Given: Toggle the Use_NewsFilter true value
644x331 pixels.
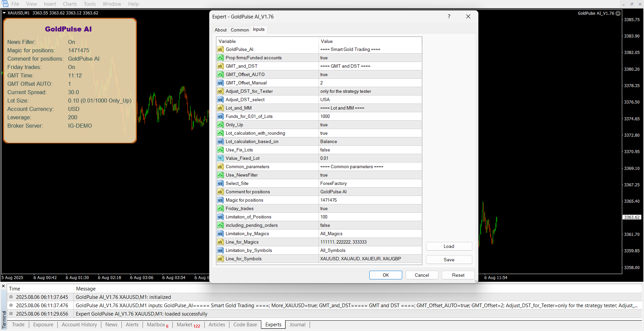Looking at the screenshot, I should coord(369,175).
